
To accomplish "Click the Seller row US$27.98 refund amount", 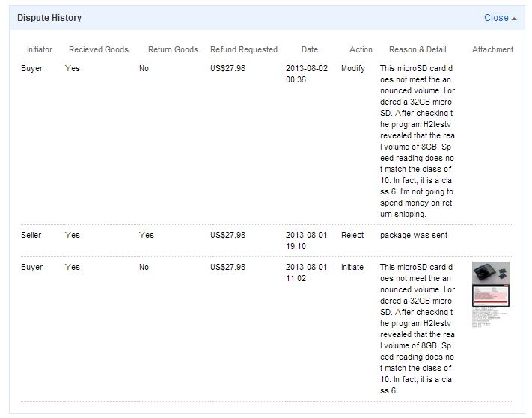I will coord(227,235).
